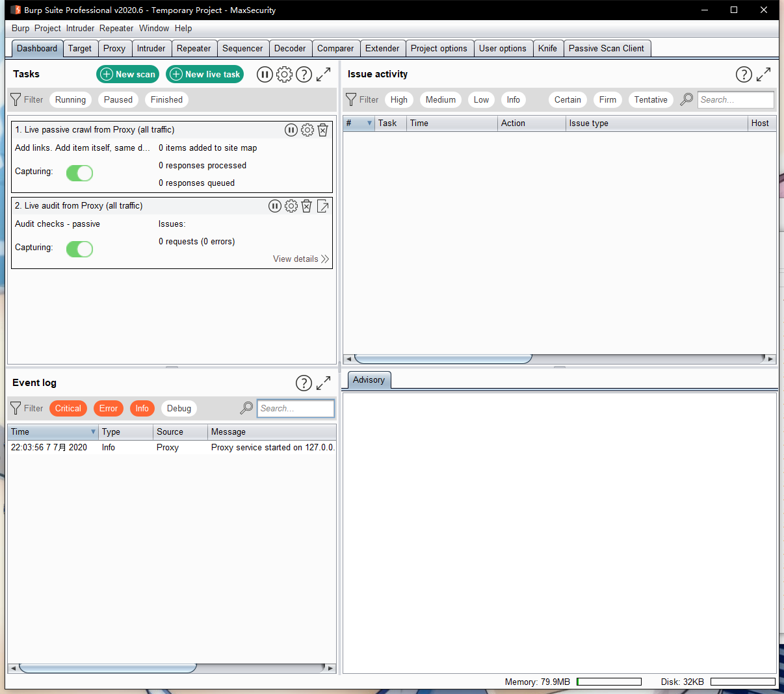Click the Memory usage progress bar
Image resolution: width=784 pixels, height=694 pixels.
609,682
